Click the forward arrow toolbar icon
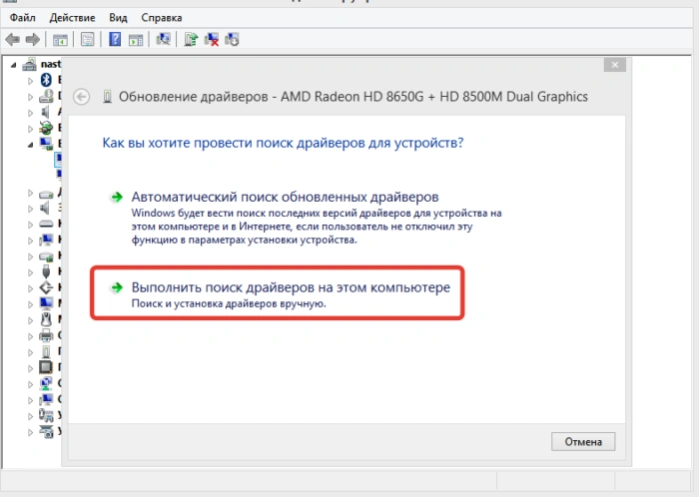The image size is (699, 497). tap(33, 40)
